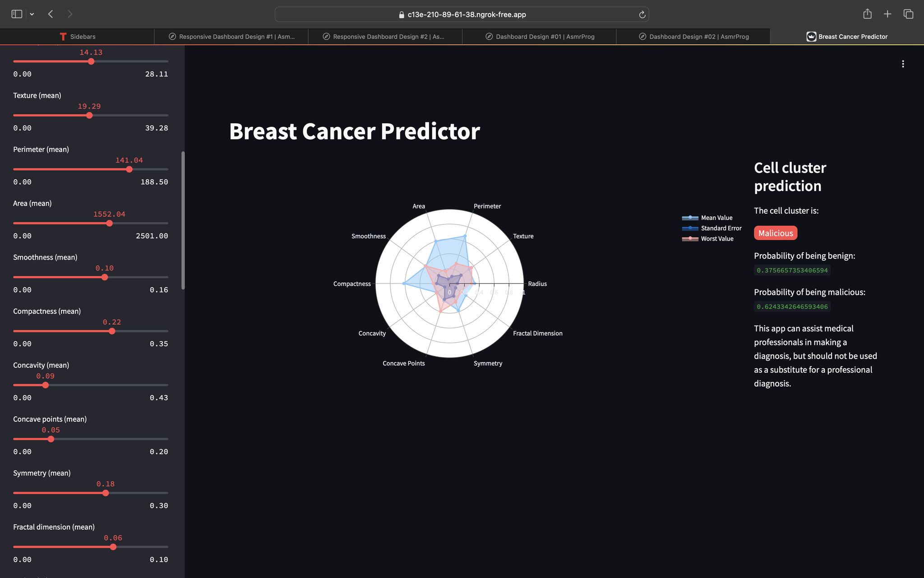The height and width of the screenshot is (578, 924).
Task: Click the Concavity (mean) slider handle
Action: [45, 385]
